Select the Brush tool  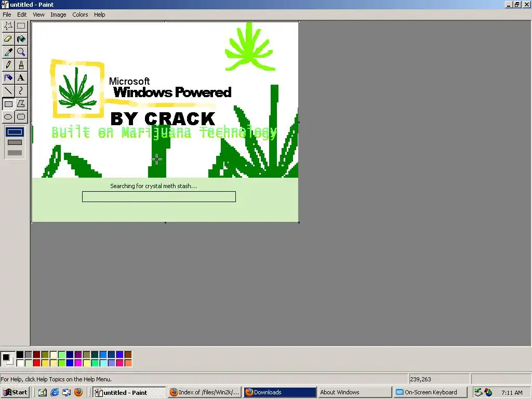[x=21, y=65]
